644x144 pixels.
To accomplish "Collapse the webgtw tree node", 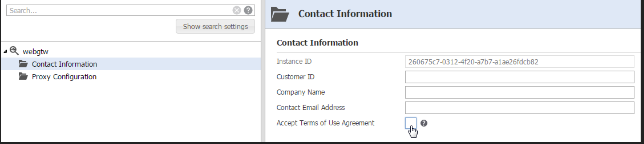I will (5, 51).
